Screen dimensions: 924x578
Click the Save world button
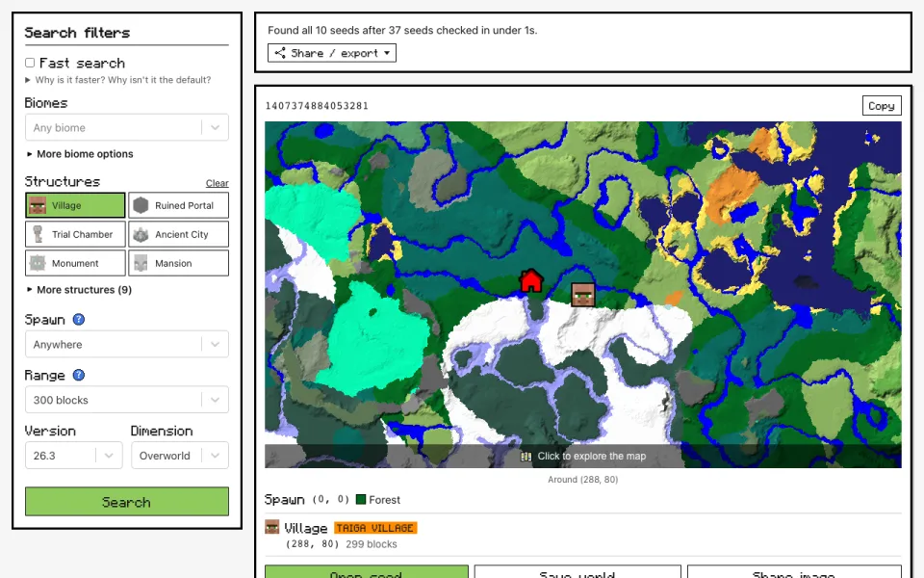(577, 572)
